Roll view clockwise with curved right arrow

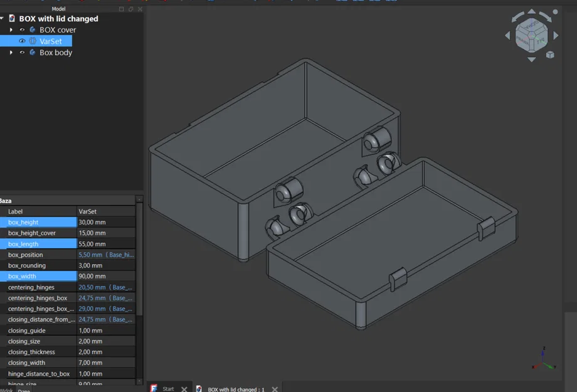[546, 17]
